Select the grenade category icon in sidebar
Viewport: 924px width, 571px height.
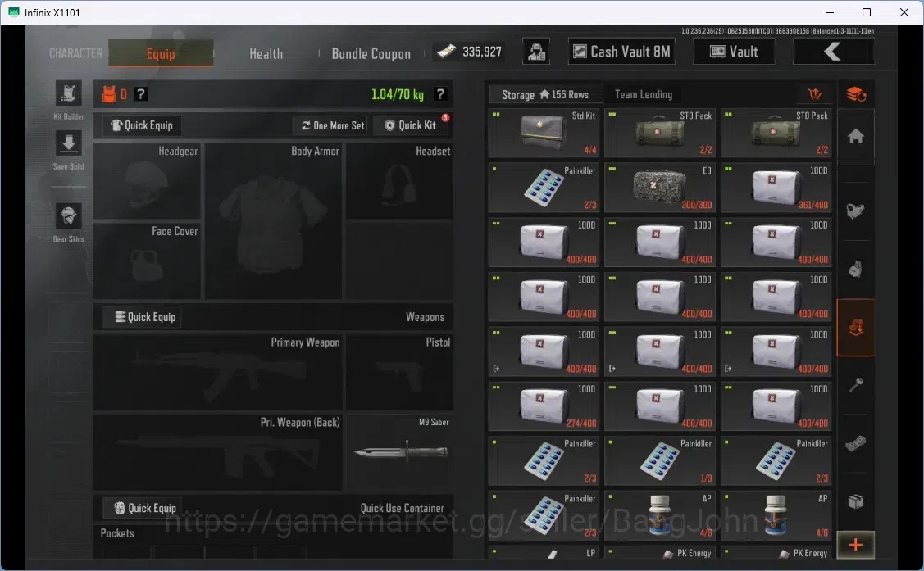(x=856, y=269)
